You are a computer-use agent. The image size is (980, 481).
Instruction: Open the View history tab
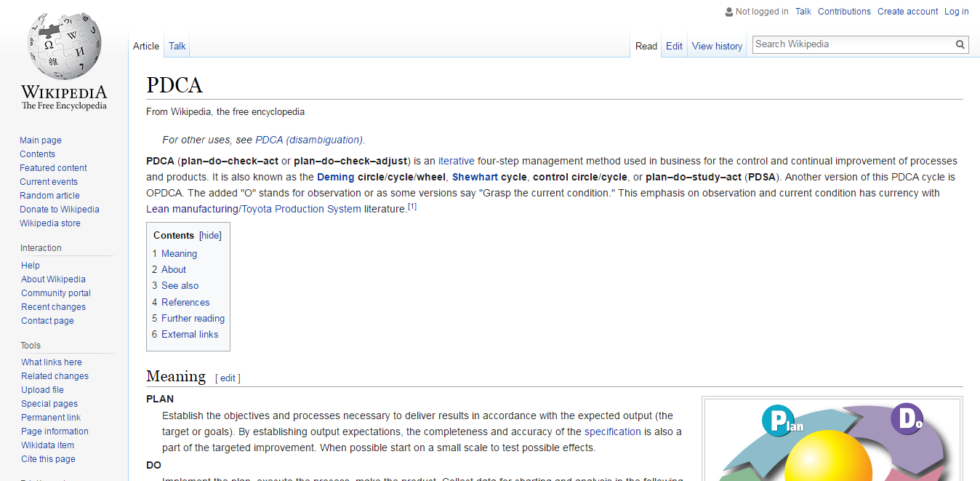717,46
